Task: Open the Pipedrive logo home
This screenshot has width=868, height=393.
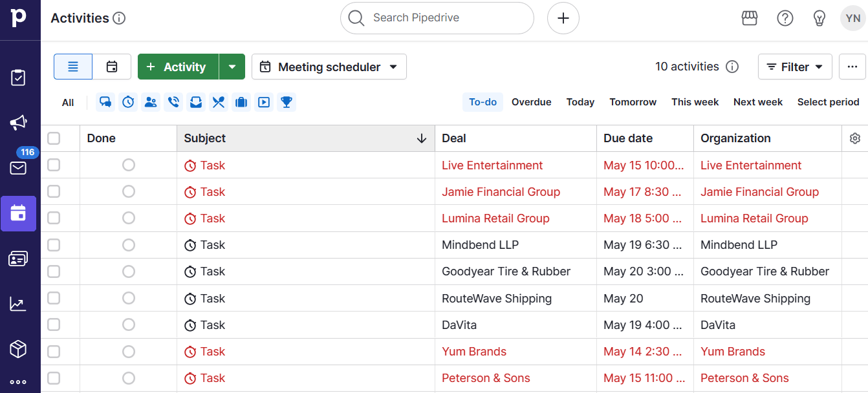Action: 19,18
